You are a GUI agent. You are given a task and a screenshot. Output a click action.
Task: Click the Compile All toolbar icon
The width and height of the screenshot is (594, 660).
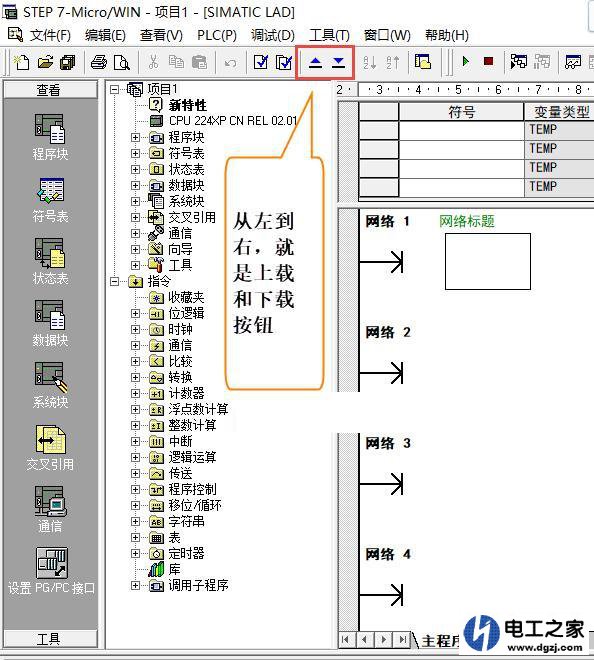coord(284,62)
